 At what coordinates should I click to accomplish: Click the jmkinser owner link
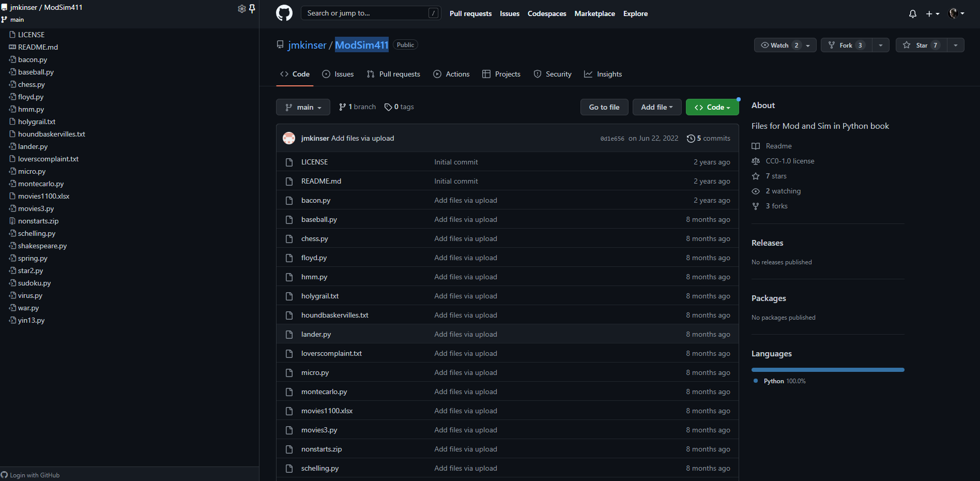tap(307, 45)
